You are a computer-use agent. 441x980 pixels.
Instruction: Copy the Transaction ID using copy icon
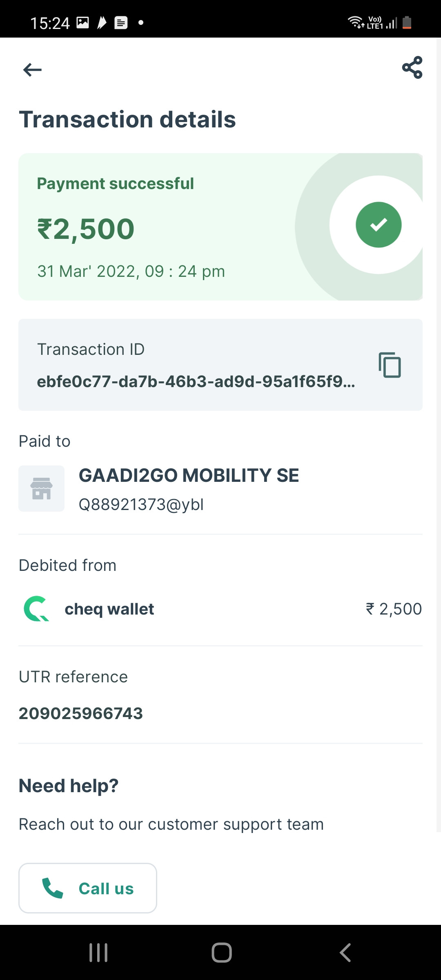(390, 365)
